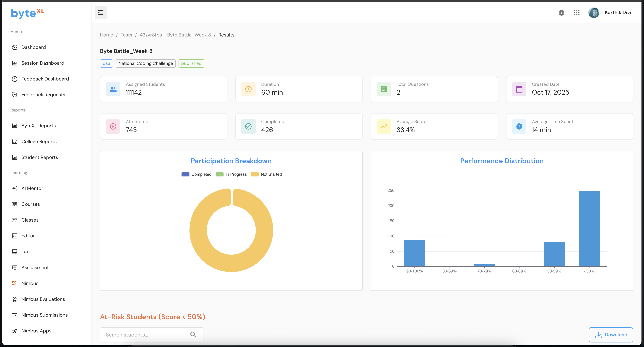Click Byte Battle_Week 8 breadcrumb link
The height and width of the screenshot is (347, 644).
pyautogui.click(x=175, y=35)
